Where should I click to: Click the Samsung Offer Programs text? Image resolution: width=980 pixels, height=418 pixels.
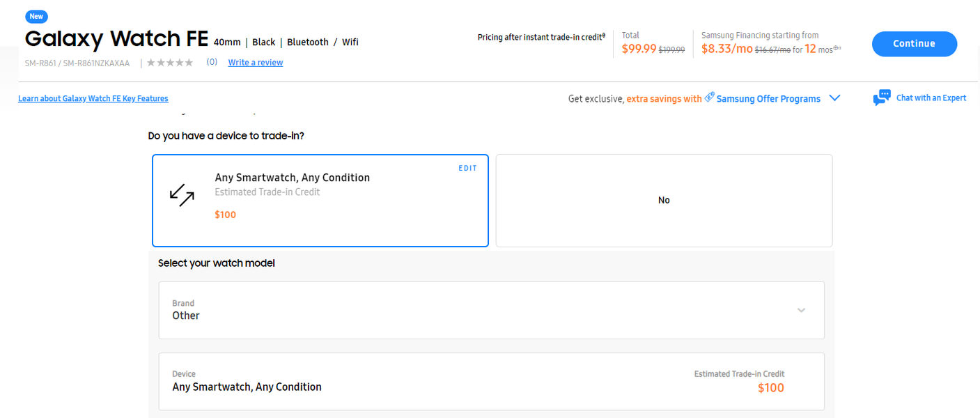[768, 99]
